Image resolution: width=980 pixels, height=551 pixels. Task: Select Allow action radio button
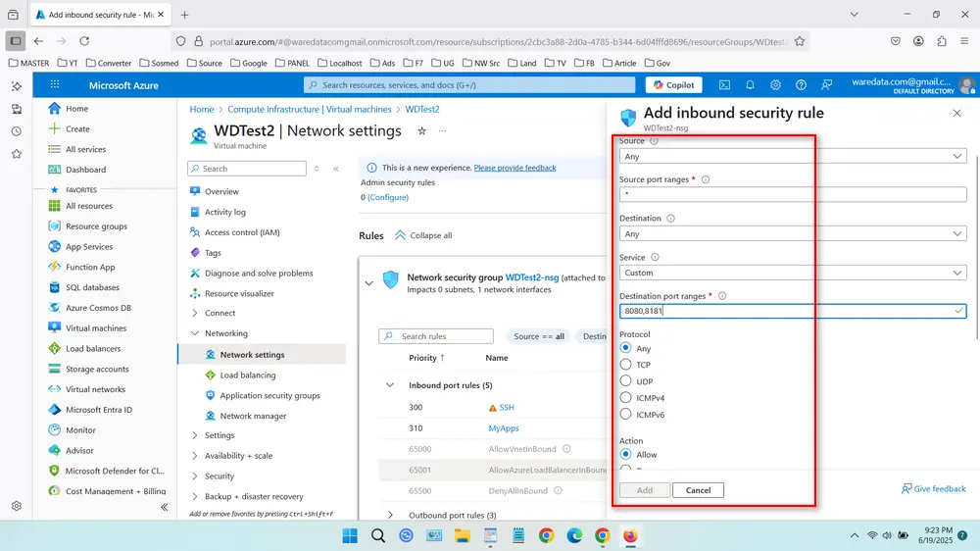point(625,454)
